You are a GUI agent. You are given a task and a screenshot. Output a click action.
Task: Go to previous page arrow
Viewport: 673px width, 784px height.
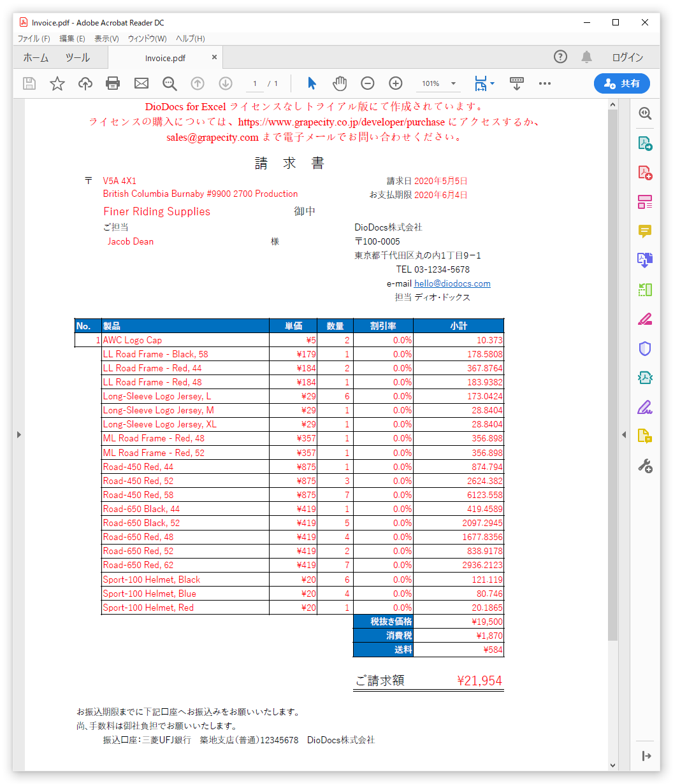pos(198,83)
